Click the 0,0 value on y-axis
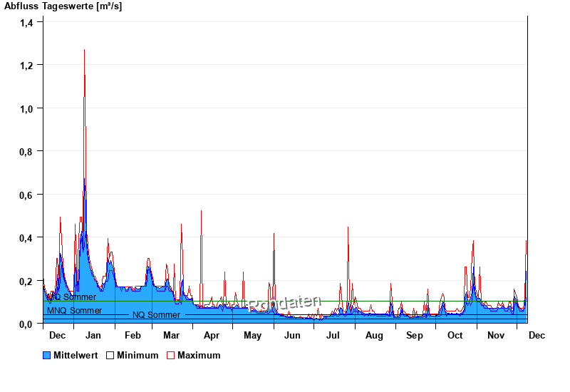 26,324
